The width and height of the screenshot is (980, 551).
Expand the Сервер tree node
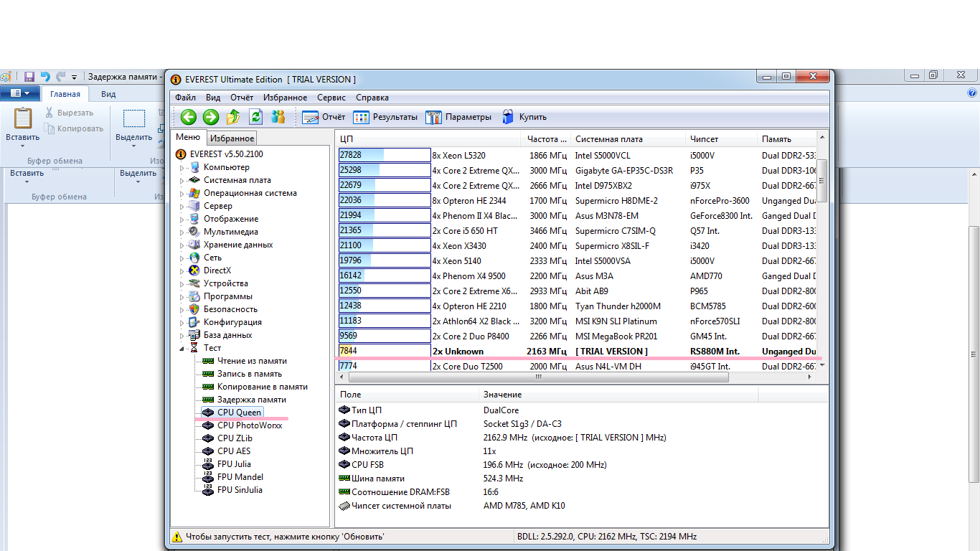[182, 207]
